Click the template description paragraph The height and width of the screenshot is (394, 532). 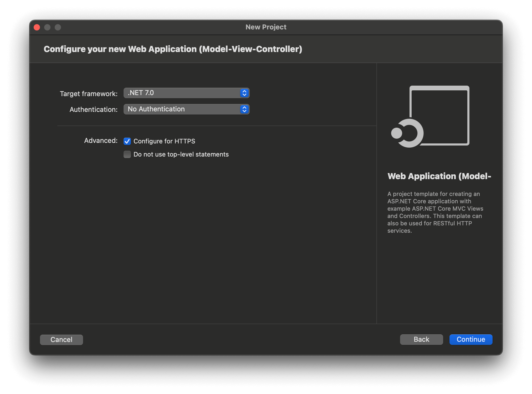pos(435,212)
